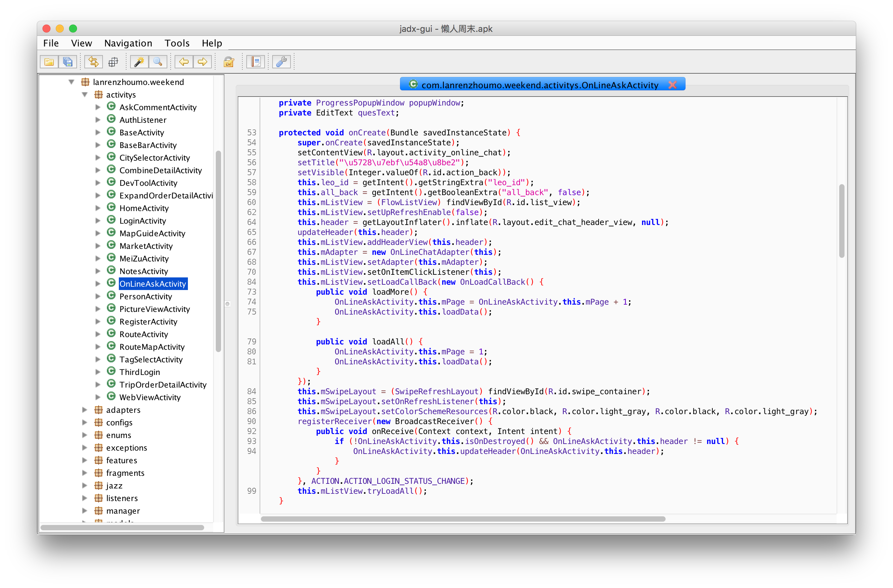Toggle sync with editor arrows button
This screenshot has width=893, height=588.
coord(93,62)
